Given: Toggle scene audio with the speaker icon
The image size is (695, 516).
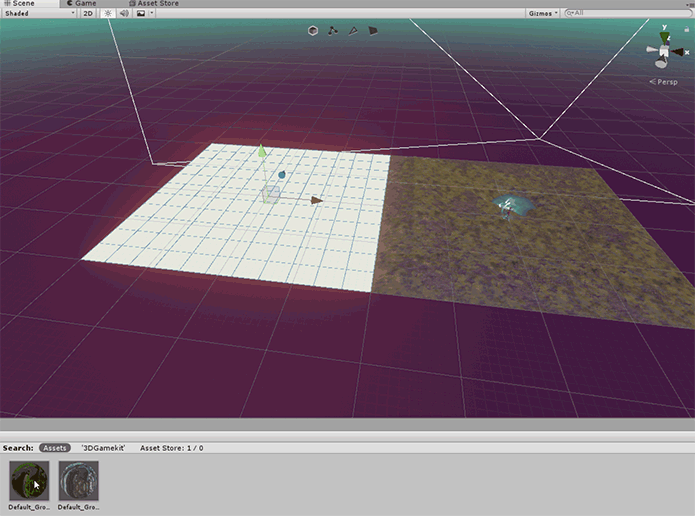Looking at the screenshot, I should pyautogui.click(x=124, y=14).
